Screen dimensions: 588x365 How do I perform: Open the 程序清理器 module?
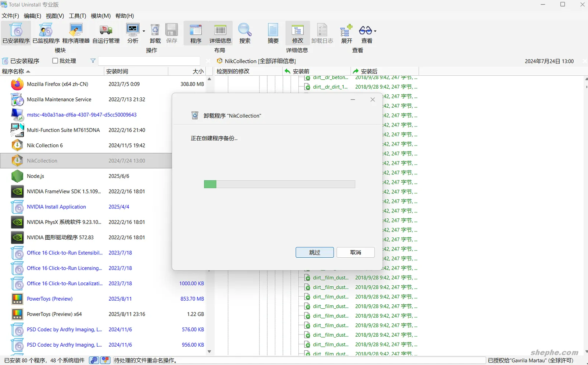76,33
